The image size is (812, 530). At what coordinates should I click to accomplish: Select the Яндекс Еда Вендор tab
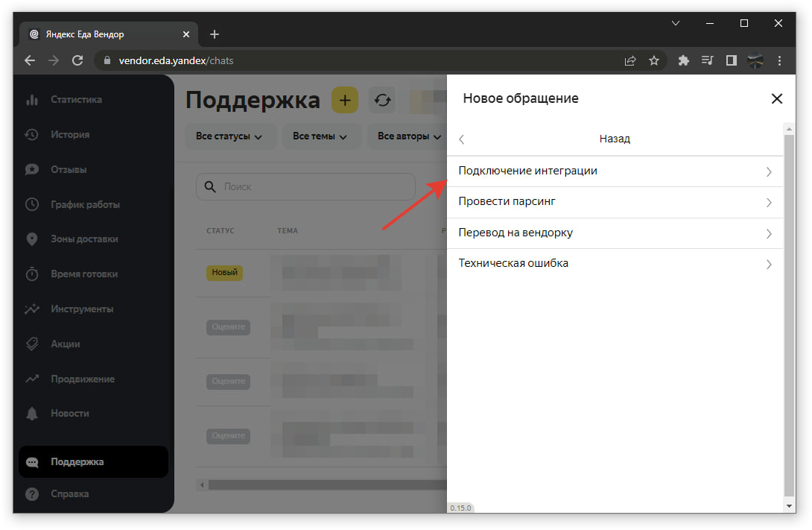(x=109, y=34)
